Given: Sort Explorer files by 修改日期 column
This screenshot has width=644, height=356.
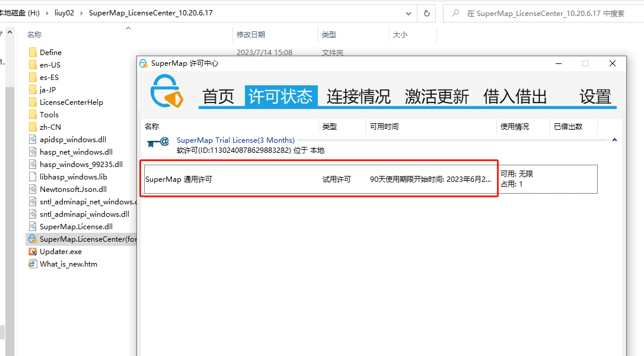Looking at the screenshot, I should pos(276,35).
